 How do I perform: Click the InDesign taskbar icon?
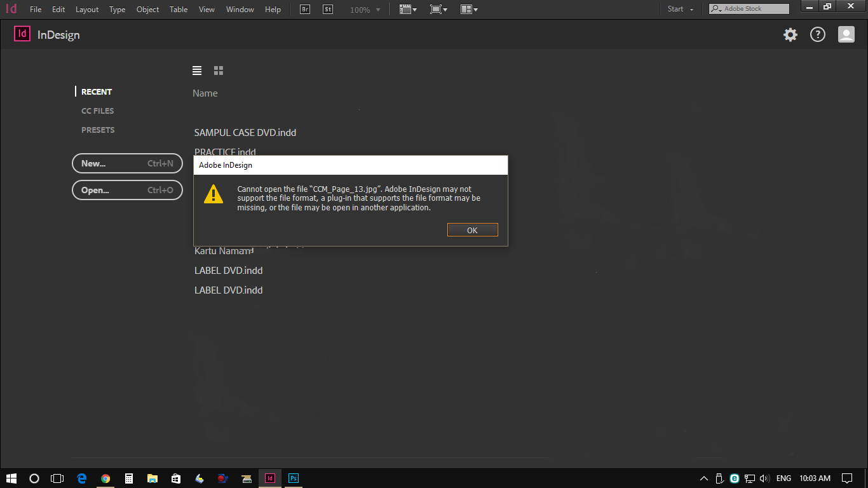pos(270,478)
